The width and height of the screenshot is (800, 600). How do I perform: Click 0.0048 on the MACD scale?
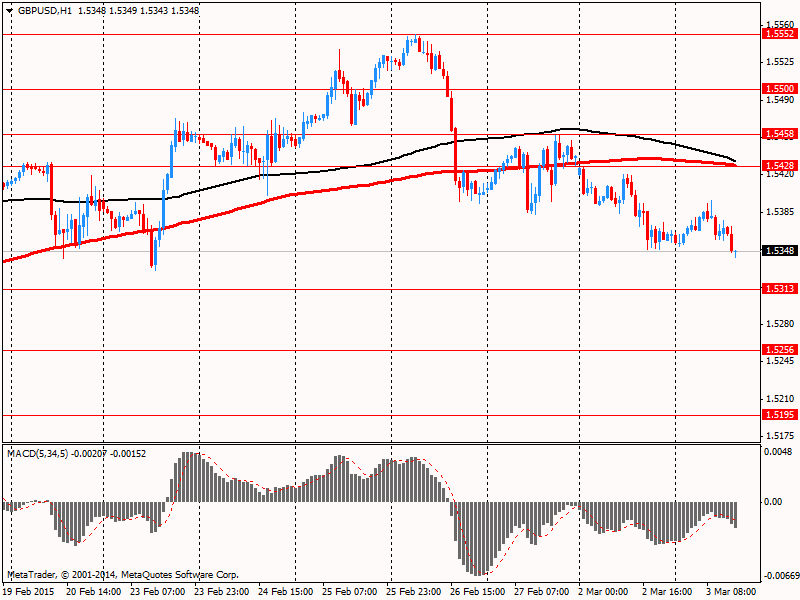[x=778, y=452]
